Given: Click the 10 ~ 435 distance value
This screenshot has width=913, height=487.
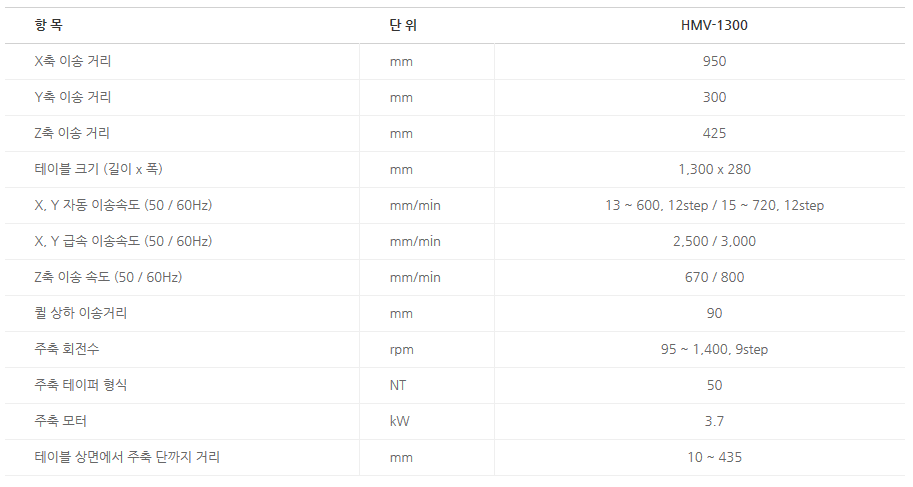Looking at the screenshot, I should [714, 457].
